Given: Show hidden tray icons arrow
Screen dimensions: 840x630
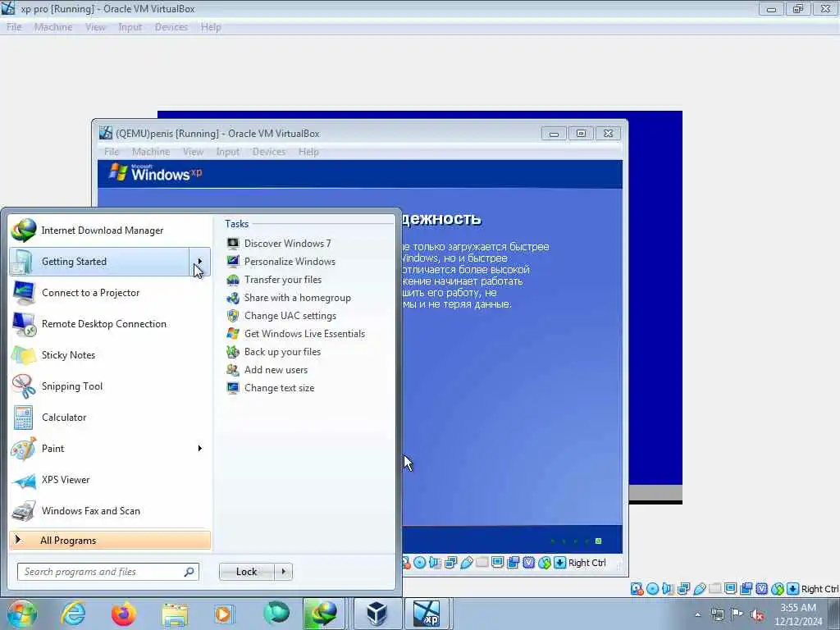Looking at the screenshot, I should point(697,614).
